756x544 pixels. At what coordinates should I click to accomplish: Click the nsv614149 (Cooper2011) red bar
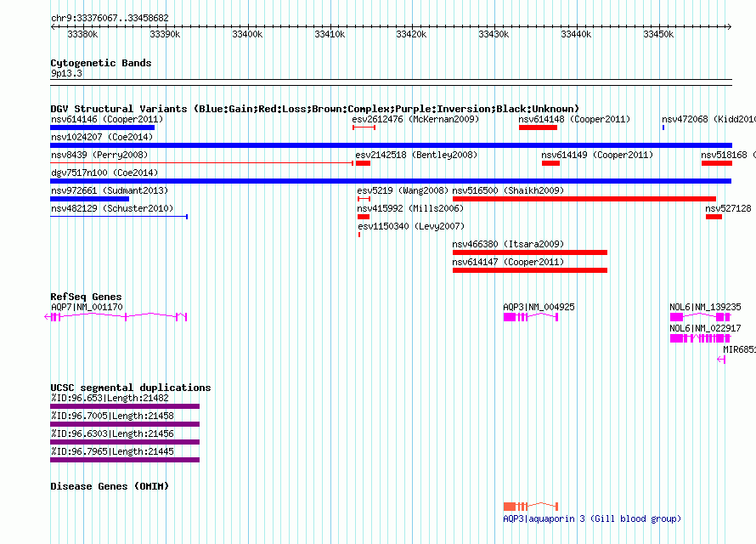pos(550,163)
